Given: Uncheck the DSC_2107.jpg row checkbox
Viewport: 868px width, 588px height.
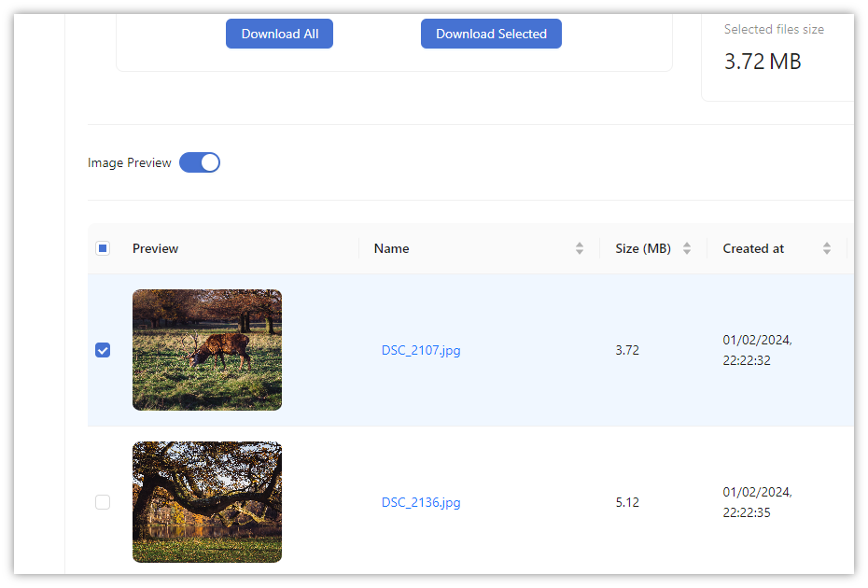Looking at the screenshot, I should (x=103, y=350).
